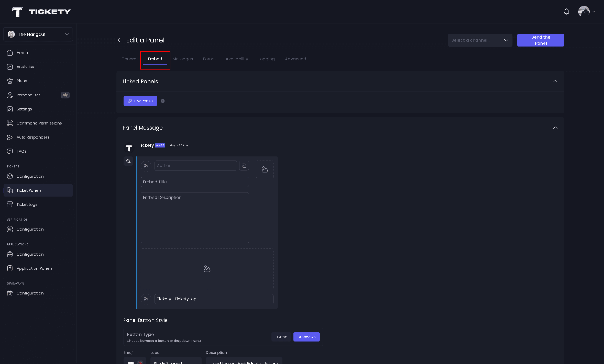Click the author avatar image icon

(146, 165)
